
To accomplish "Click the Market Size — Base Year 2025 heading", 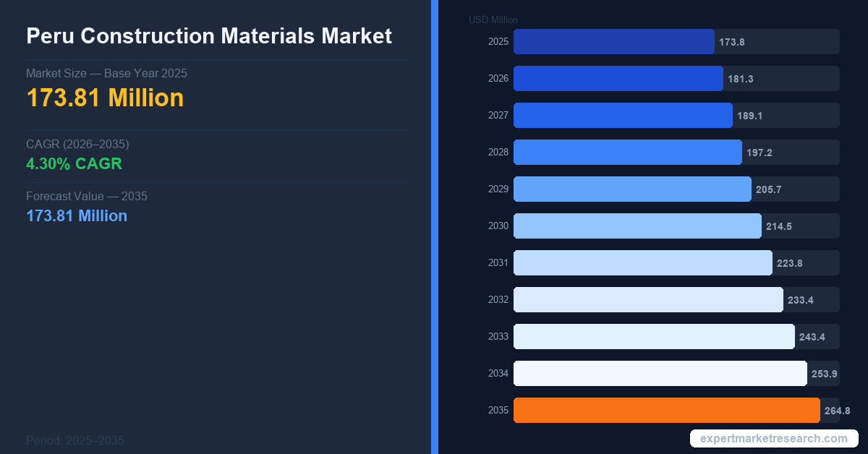I will click(106, 73).
